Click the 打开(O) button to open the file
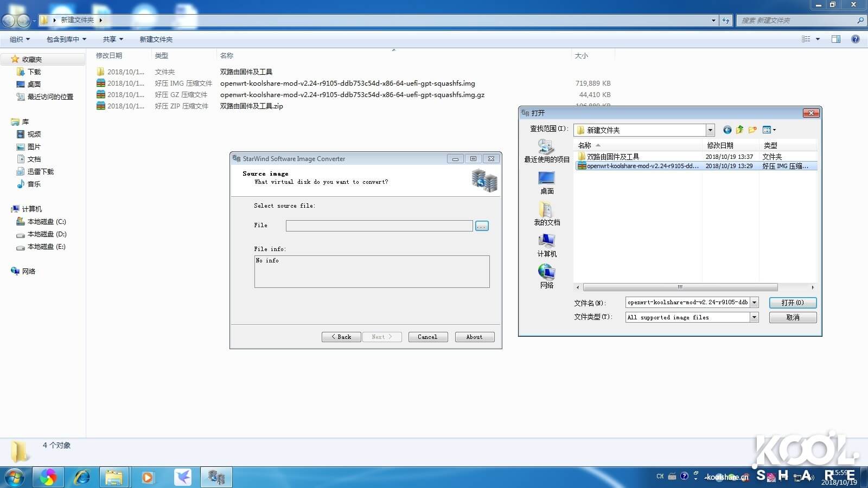The image size is (868, 488). [x=793, y=303]
